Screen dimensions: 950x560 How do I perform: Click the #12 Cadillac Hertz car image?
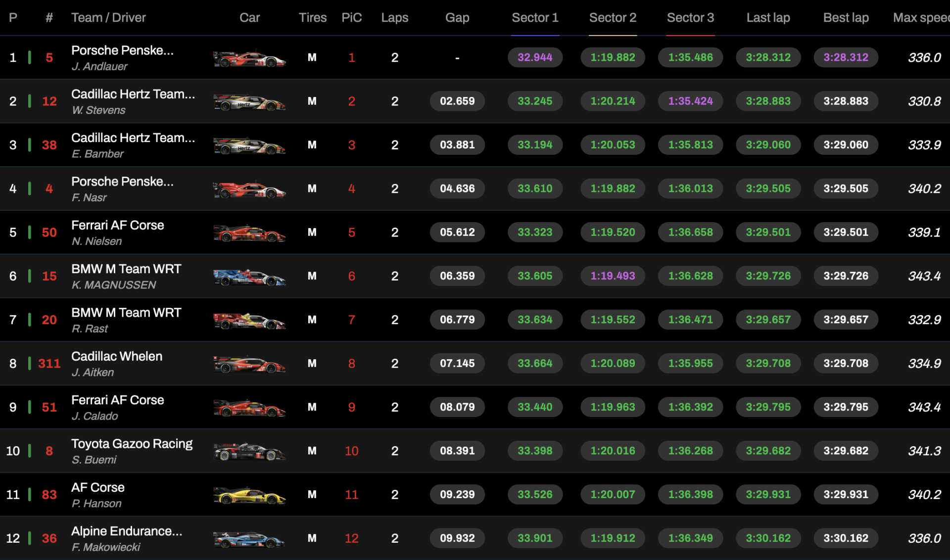[x=249, y=102]
